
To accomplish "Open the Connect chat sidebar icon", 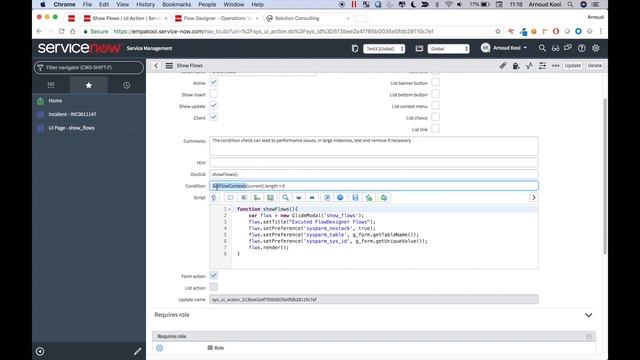I will (568, 48).
